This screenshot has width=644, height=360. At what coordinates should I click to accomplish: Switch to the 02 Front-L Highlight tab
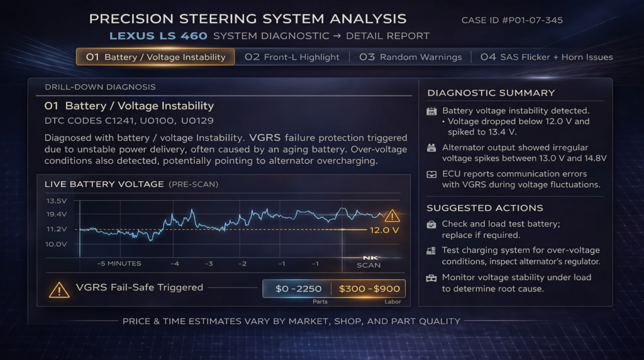tap(292, 57)
